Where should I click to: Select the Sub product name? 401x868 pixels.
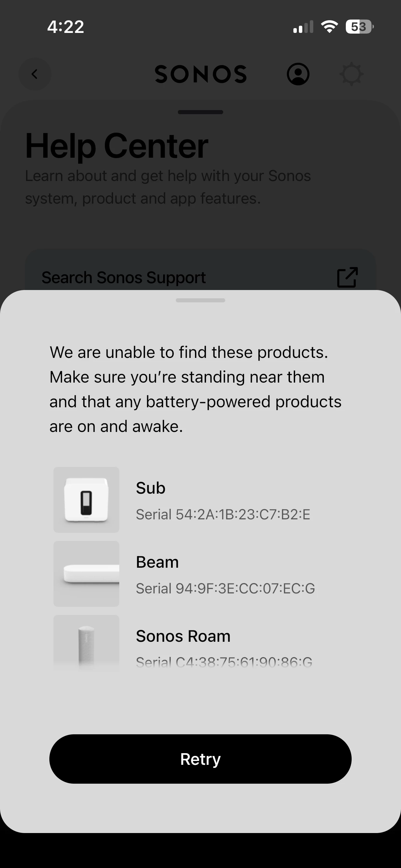[x=151, y=488]
